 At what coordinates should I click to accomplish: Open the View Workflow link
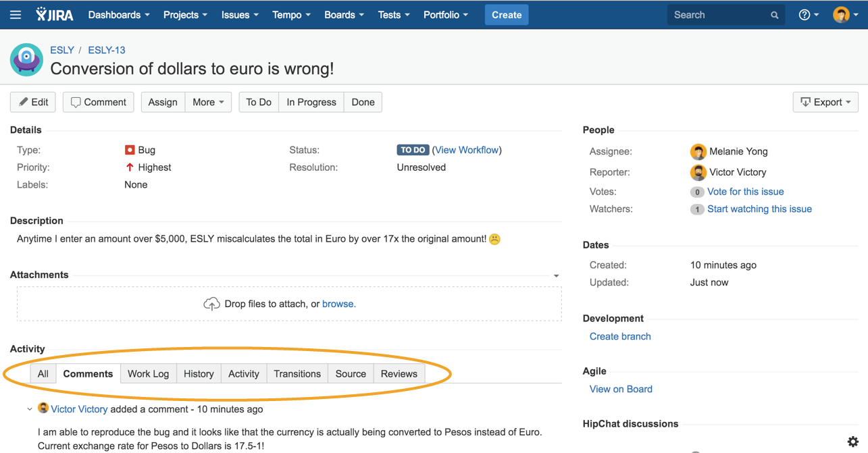(x=467, y=150)
